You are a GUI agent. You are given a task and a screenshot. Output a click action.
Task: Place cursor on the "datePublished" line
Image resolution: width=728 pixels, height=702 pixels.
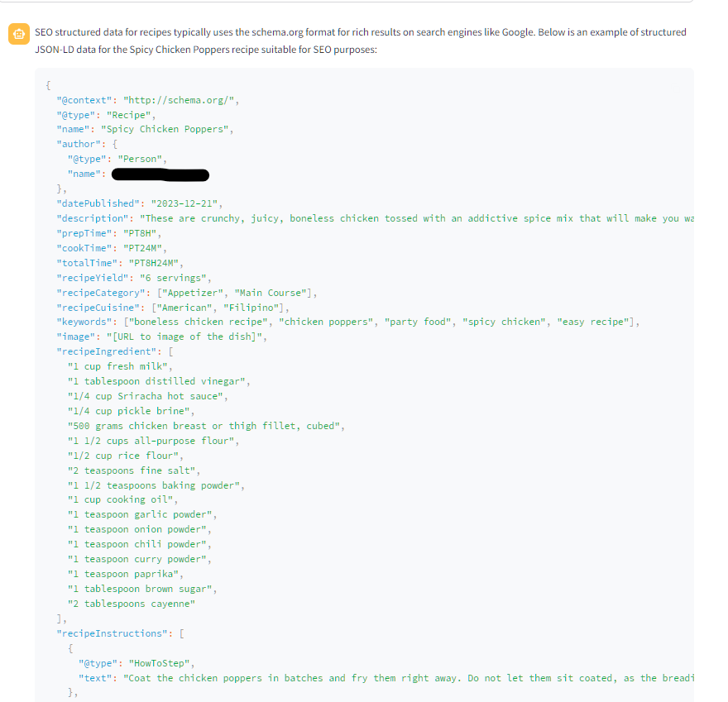pyautogui.click(x=139, y=203)
